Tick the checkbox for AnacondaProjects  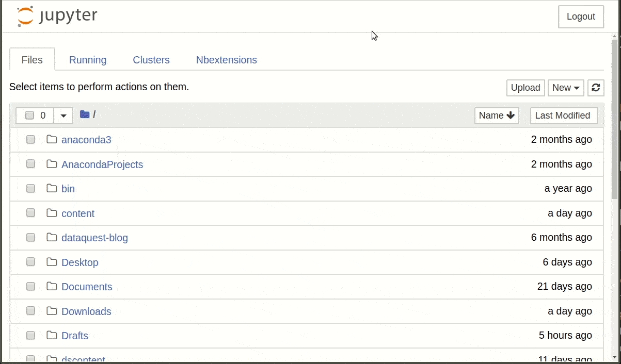[30, 164]
